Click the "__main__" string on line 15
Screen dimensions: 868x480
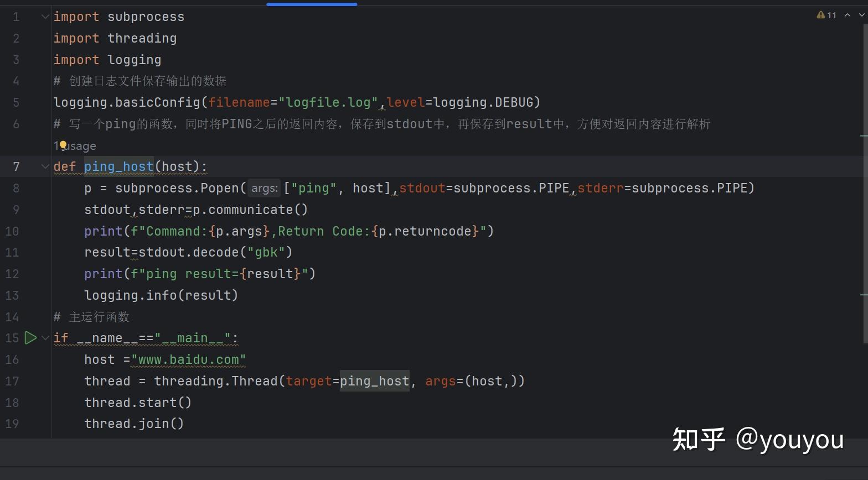point(192,338)
